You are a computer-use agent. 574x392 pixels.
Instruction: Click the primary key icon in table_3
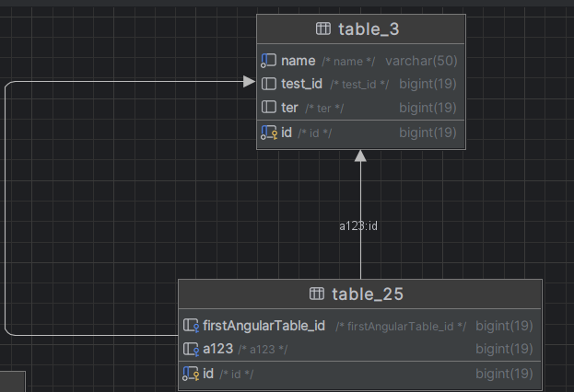pyautogui.click(x=269, y=133)
